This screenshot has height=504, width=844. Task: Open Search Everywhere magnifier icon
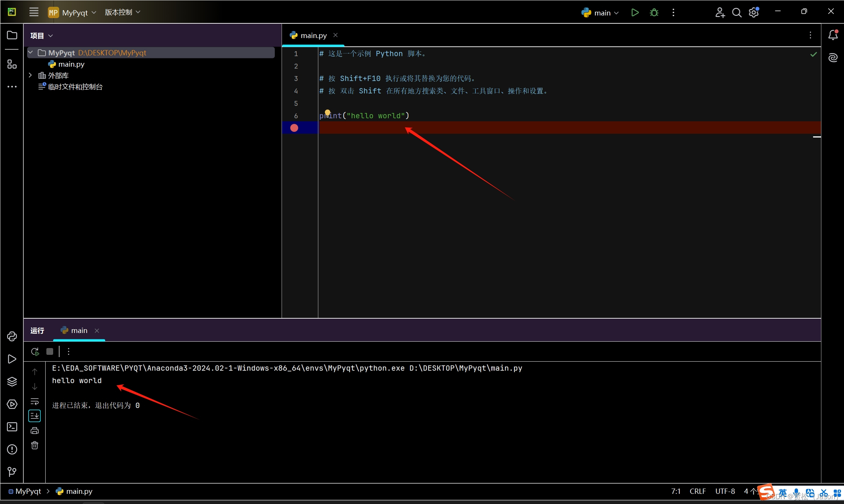pyautogui.click(x=736, y=12)
